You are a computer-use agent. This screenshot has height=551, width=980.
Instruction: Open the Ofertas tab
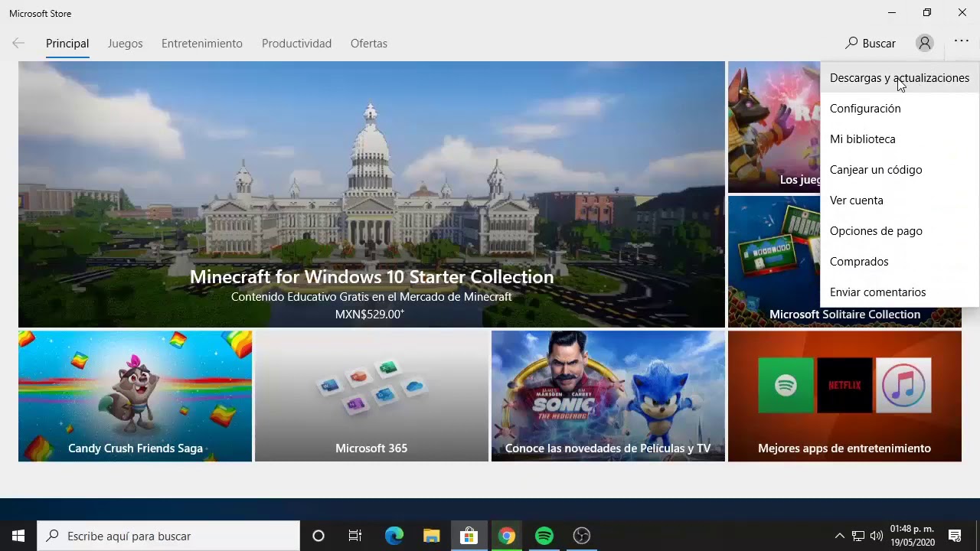(369, 44)
